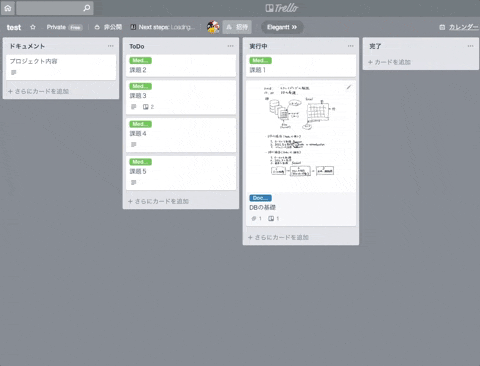Image resolution: width=480 pixels, height=366 pixels.
Task: Click description icon on 課題 5 card
Action: tap(134, 182)
